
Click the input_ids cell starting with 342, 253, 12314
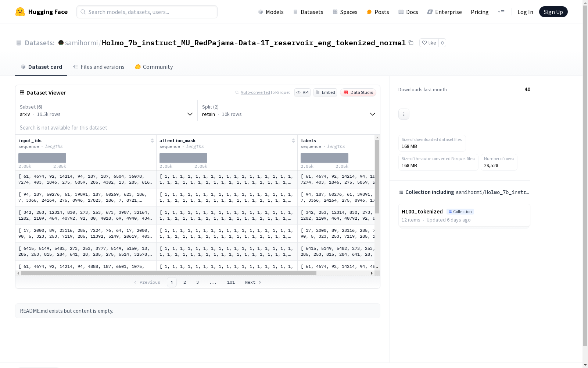[x=86, y=215]
